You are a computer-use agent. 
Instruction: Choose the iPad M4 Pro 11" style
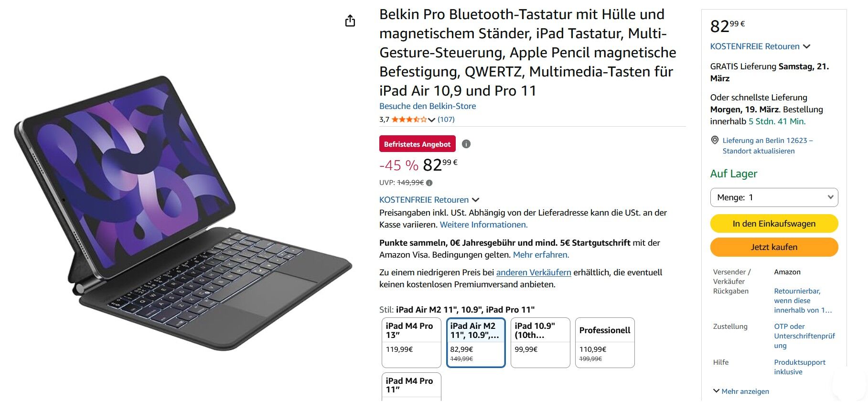(411, 386)
